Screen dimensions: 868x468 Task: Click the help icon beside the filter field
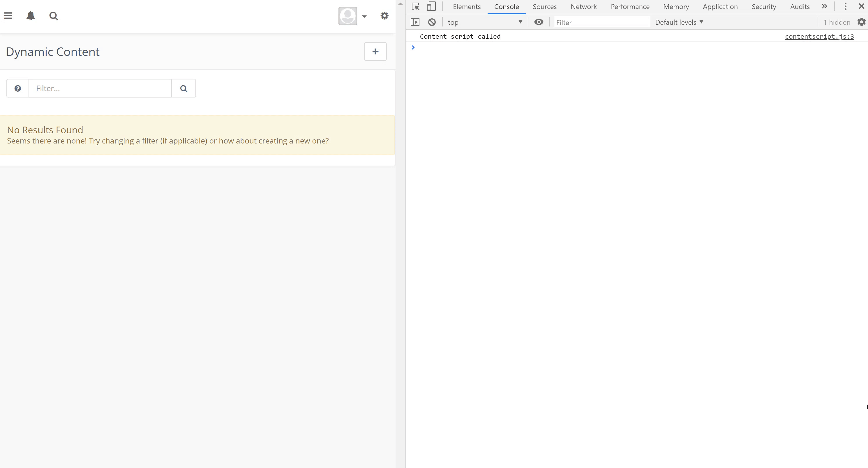[x=17, y=88]
